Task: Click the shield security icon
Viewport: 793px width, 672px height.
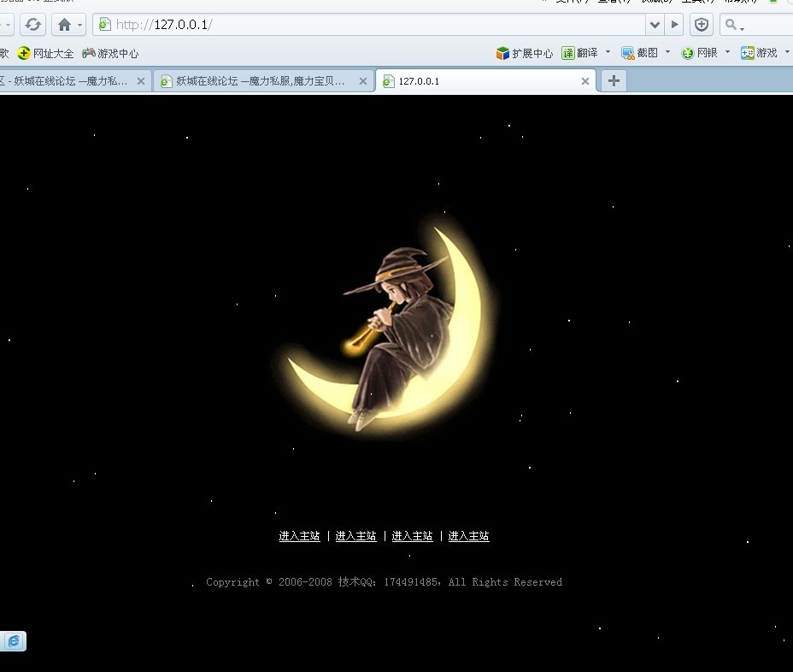Action: pos(702,25)
